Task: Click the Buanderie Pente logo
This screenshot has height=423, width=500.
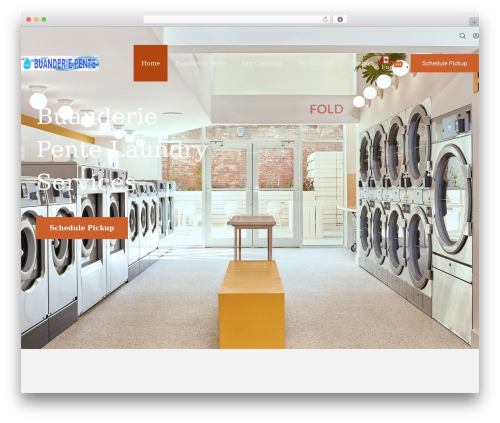Action: pyautogui.click(x=60, y=63)
